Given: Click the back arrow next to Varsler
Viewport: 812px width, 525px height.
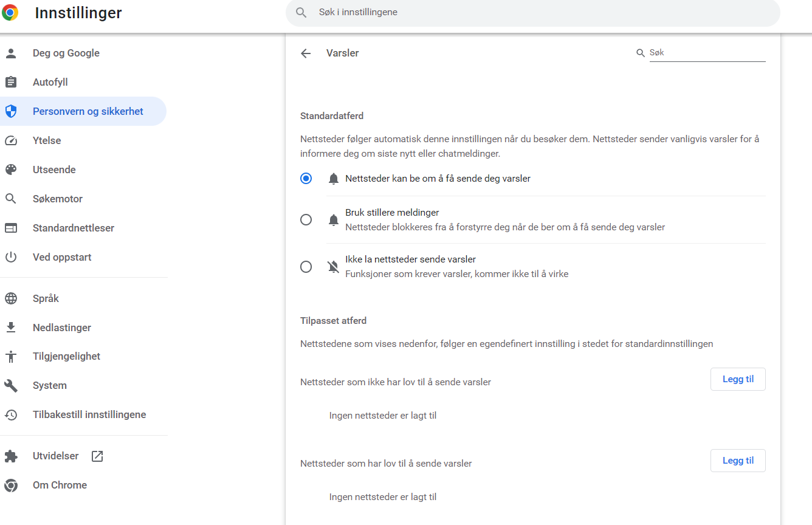Looking at the screenshot, I should coord(306,53).
